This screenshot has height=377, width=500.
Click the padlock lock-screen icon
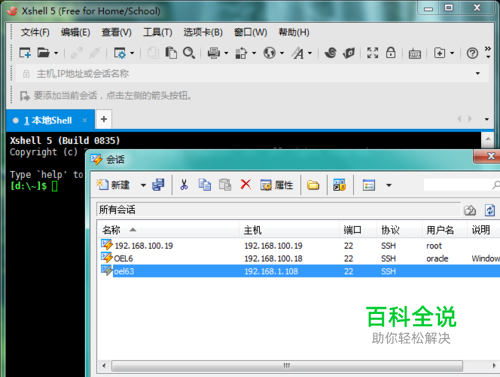pos(391,53)
